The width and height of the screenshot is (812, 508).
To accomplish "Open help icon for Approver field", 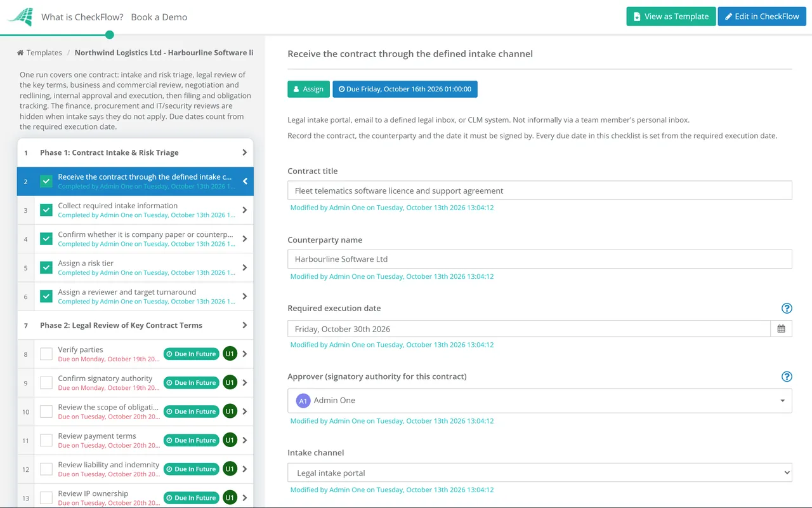I will [x=787, y=377].
